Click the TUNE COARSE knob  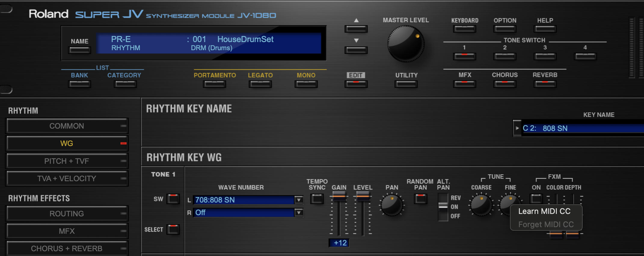click(481, 205)
